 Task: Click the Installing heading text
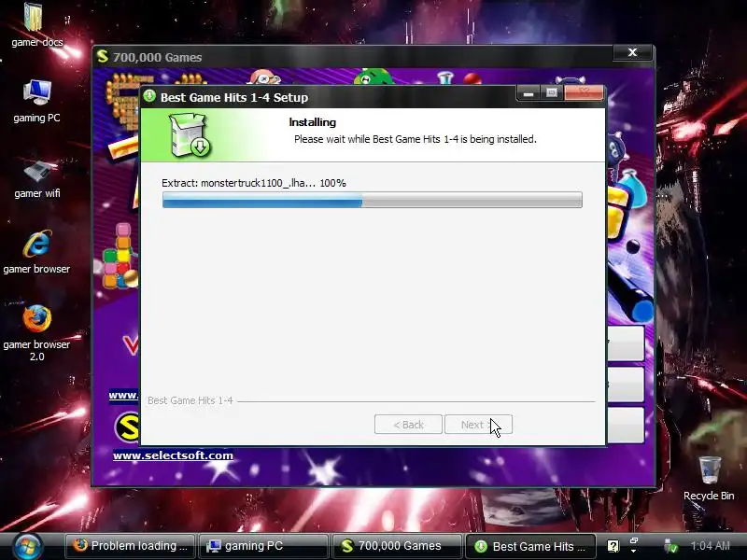[312, 122]
